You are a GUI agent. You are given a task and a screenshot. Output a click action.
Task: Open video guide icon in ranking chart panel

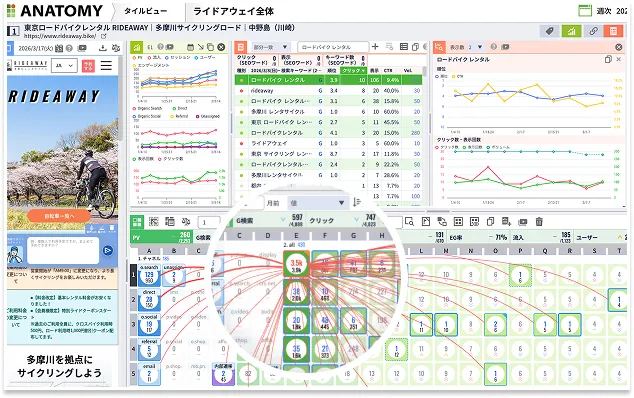[505, 47]
